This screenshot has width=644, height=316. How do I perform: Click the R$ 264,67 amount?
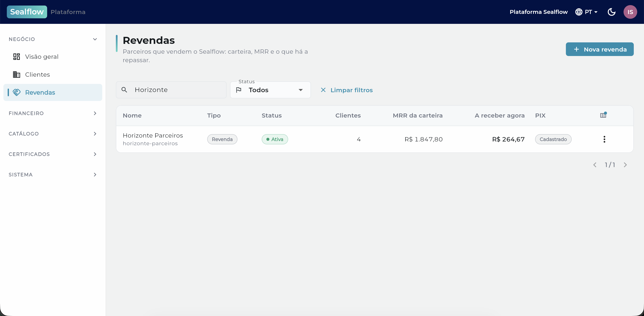[x=508, y=139]
